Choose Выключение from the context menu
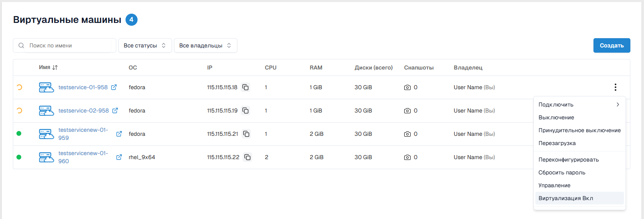 coord(556,117)
